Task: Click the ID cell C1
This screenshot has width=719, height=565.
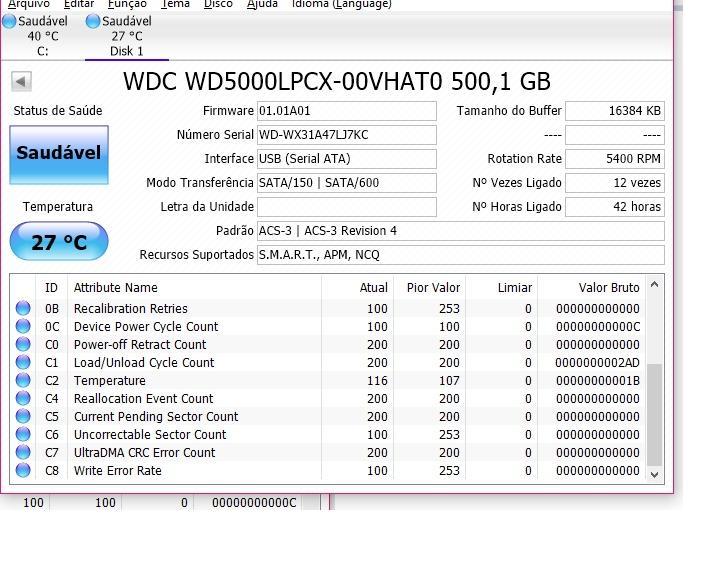Action: [52, 363]
